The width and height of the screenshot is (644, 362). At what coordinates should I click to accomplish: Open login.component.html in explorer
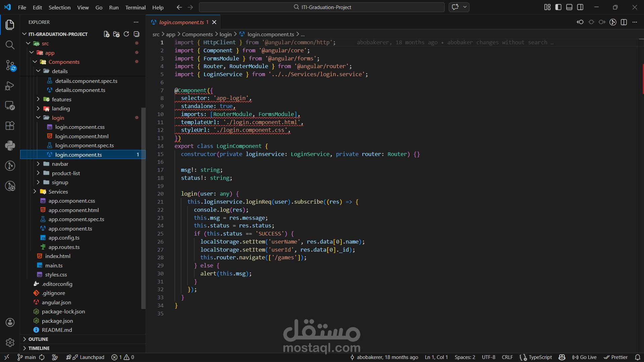(x=82, y=136)
